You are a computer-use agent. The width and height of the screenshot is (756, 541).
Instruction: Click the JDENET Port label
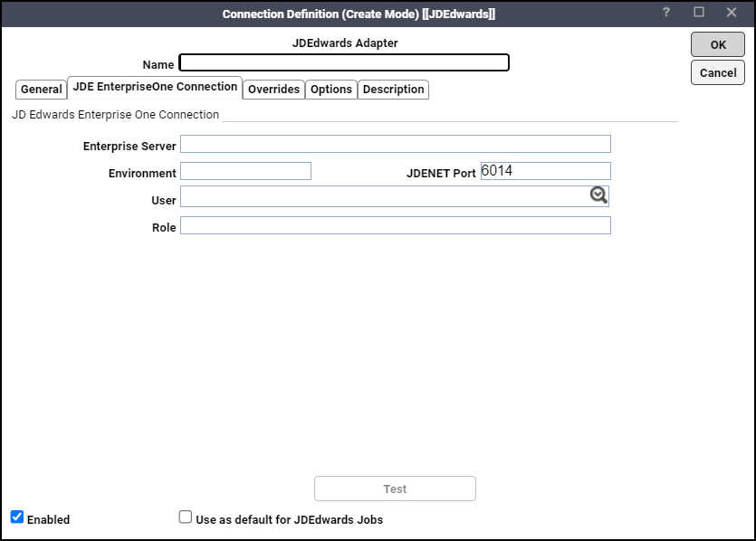(x=441, y=174)
